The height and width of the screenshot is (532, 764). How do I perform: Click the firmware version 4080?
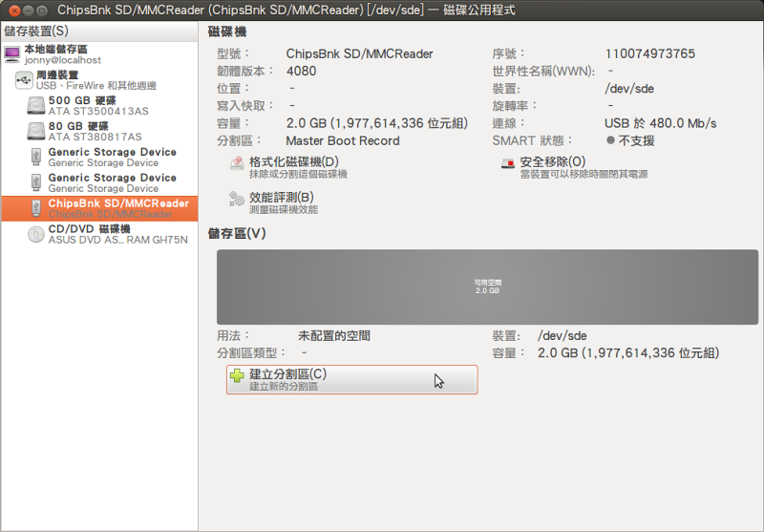(x=301, y=71)
